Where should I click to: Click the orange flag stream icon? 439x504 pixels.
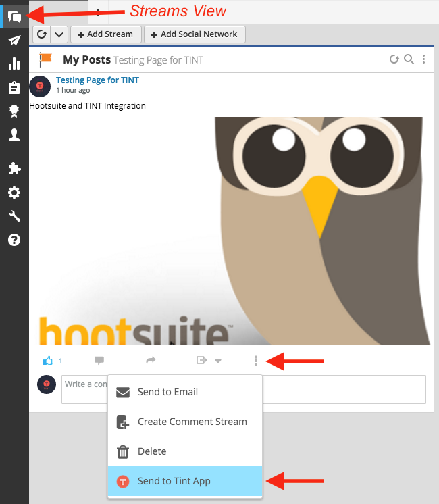click(x=45, y=59)
